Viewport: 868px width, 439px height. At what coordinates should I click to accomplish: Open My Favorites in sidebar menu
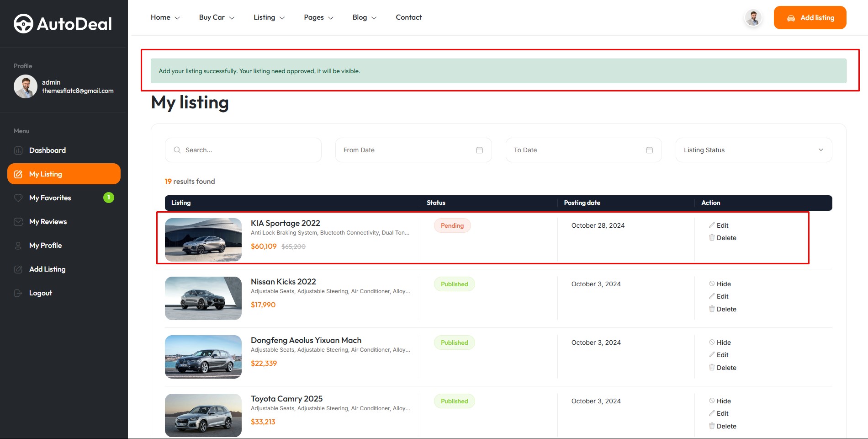coord(50,198)
